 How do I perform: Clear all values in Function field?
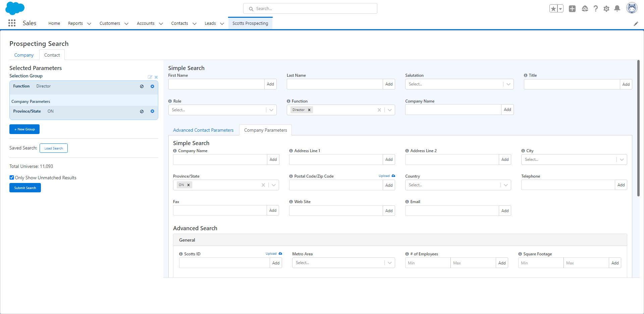point(379,110)
